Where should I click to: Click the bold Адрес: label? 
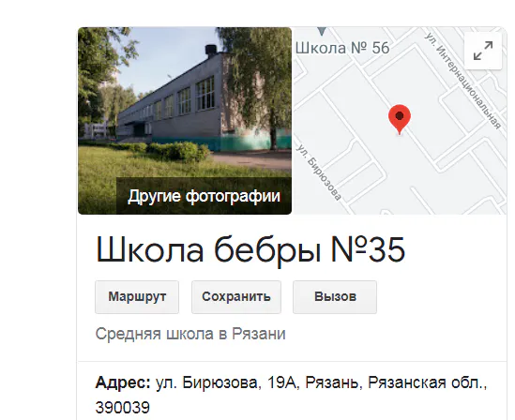123,382
